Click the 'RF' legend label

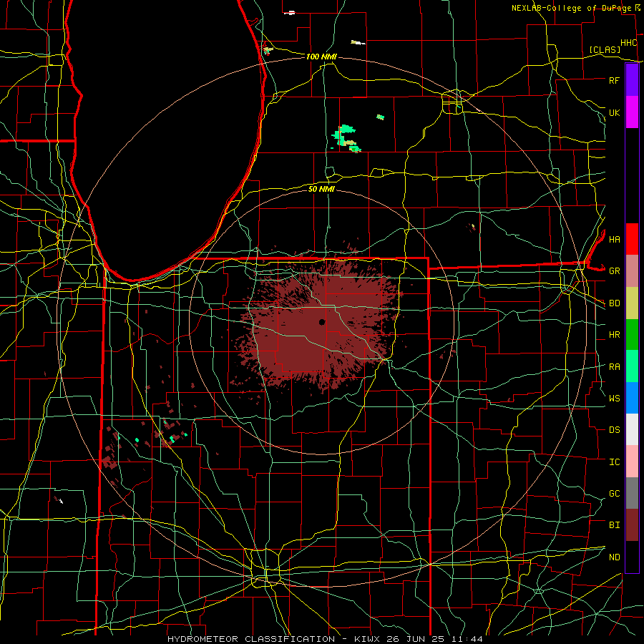[614, 80]
